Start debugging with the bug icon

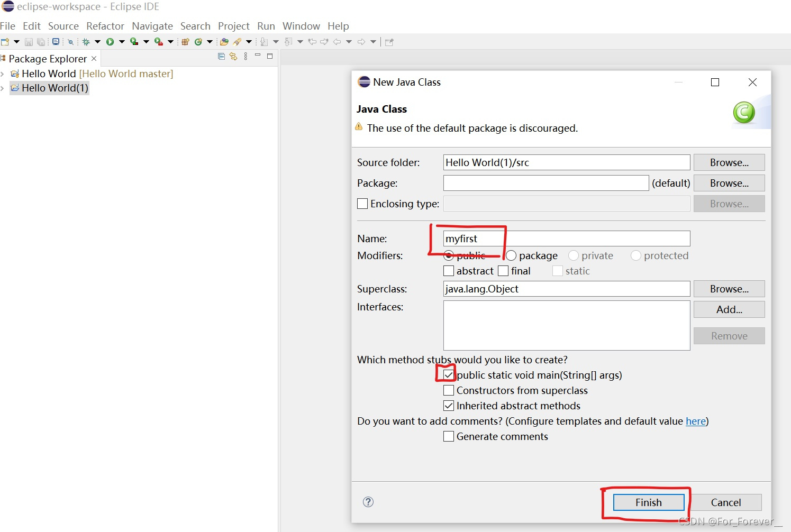[x=86, y=42]
